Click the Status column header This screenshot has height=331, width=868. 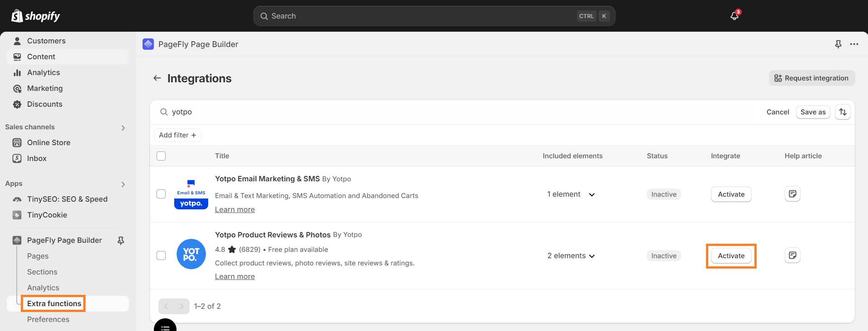pyautogui.click(x=657, y=156)
